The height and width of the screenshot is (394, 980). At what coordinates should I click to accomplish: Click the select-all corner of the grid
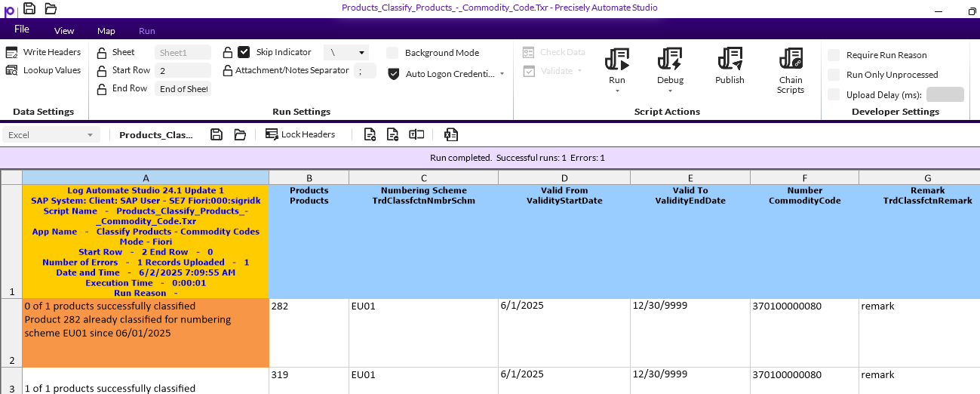[11, 177]
